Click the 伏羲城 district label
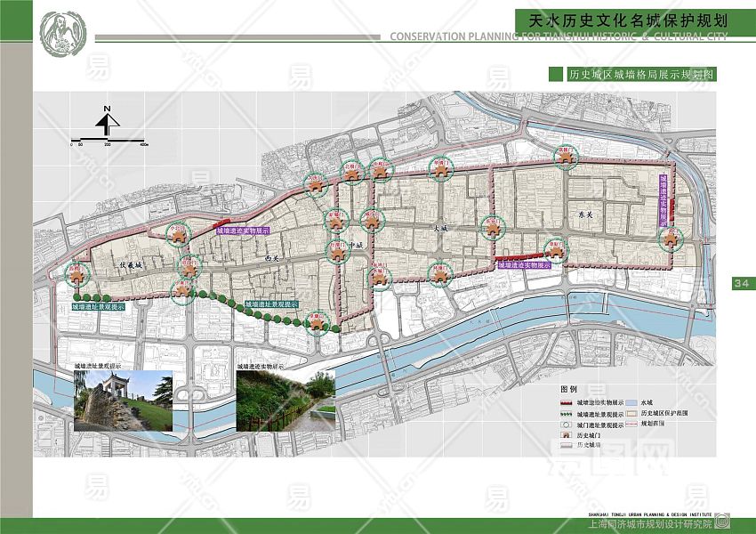 [131, 265]
